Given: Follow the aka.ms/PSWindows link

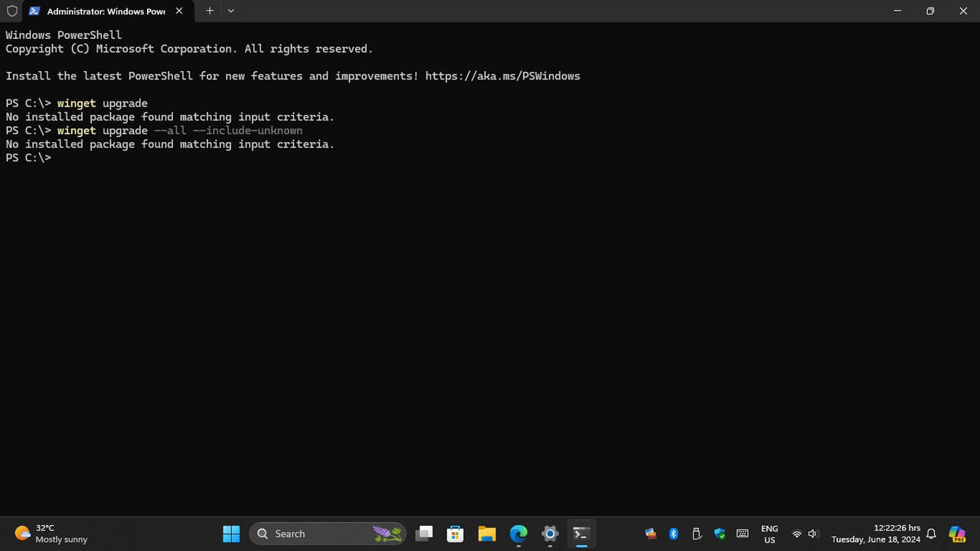Looking at the screenshot, I should click(x=502, y=76).
